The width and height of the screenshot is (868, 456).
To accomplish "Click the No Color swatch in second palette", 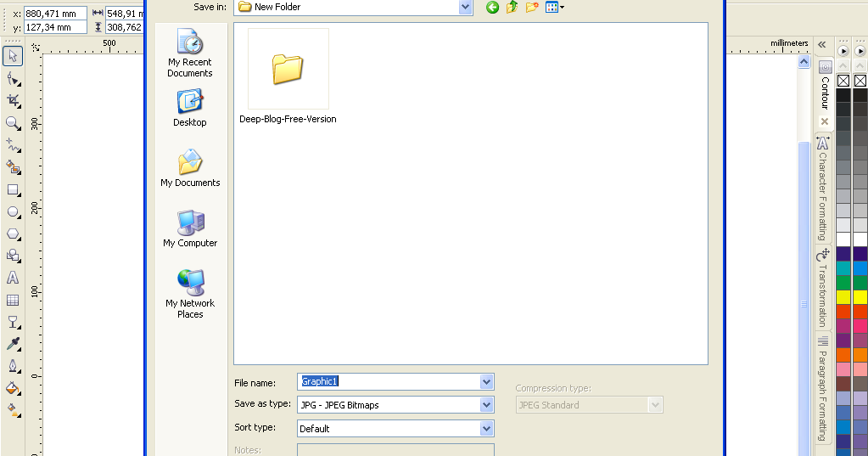I will coord(860,81).
